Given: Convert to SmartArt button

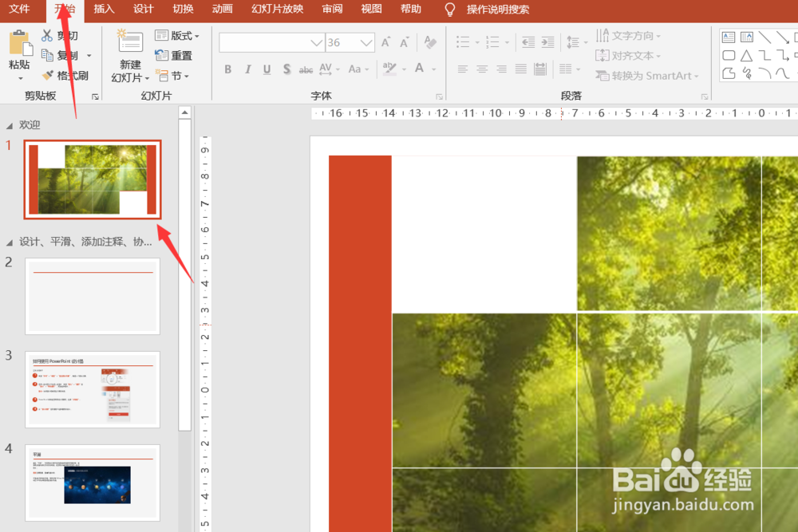Looking at the screenshot, I should [647, 76].
